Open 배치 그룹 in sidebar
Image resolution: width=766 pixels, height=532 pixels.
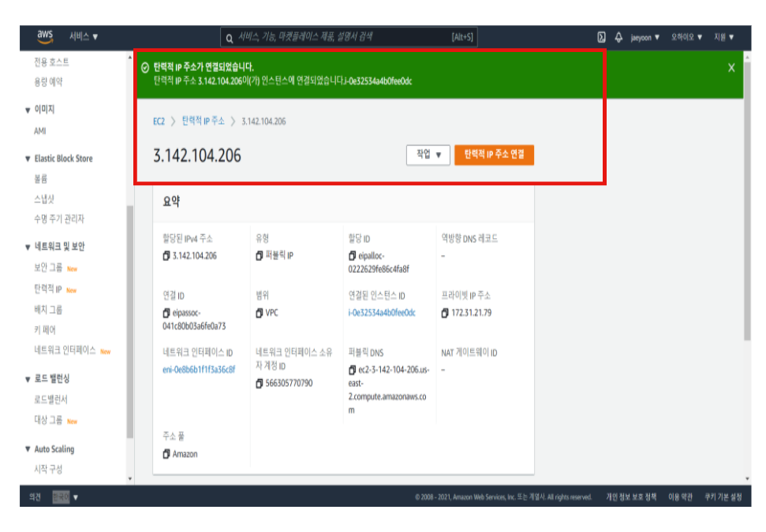(x=48, y=310)
